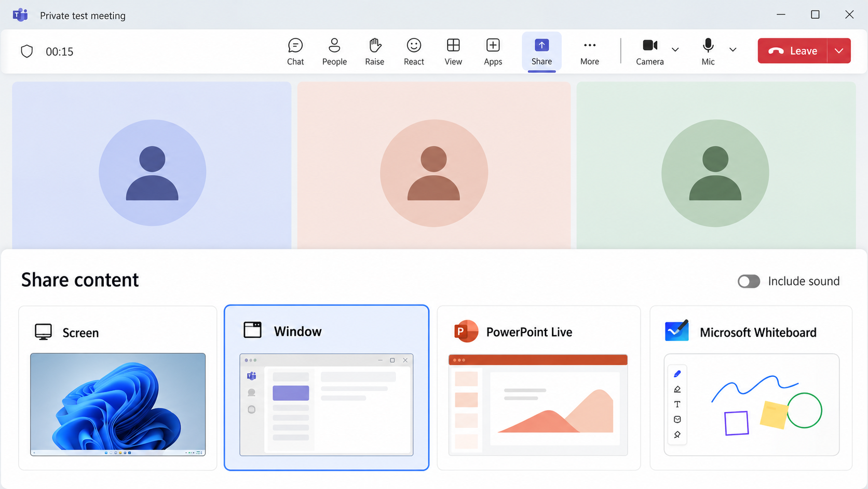The width and height of the screenshot is (868, 489).
Task: Select the Window share card
Action: click(x=327, y=388)
